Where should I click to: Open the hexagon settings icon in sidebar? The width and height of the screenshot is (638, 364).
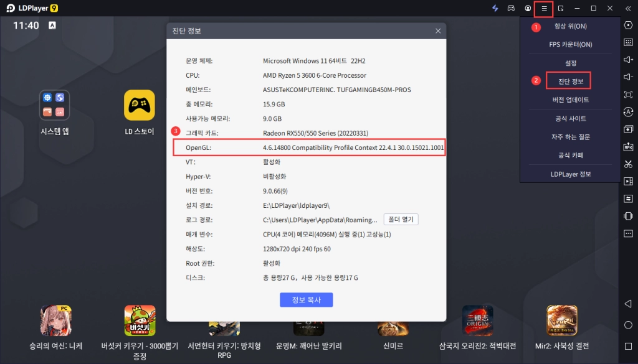point(628,25)
